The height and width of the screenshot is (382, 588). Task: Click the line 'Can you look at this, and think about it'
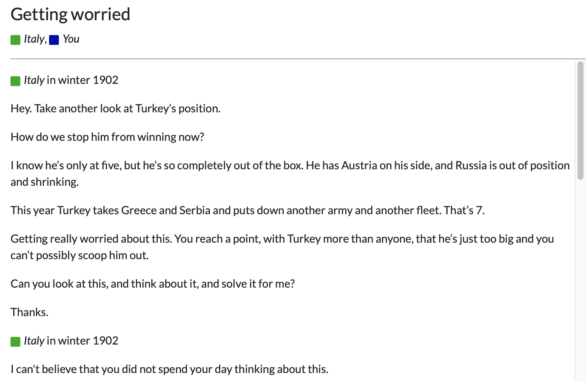[153, 284]
